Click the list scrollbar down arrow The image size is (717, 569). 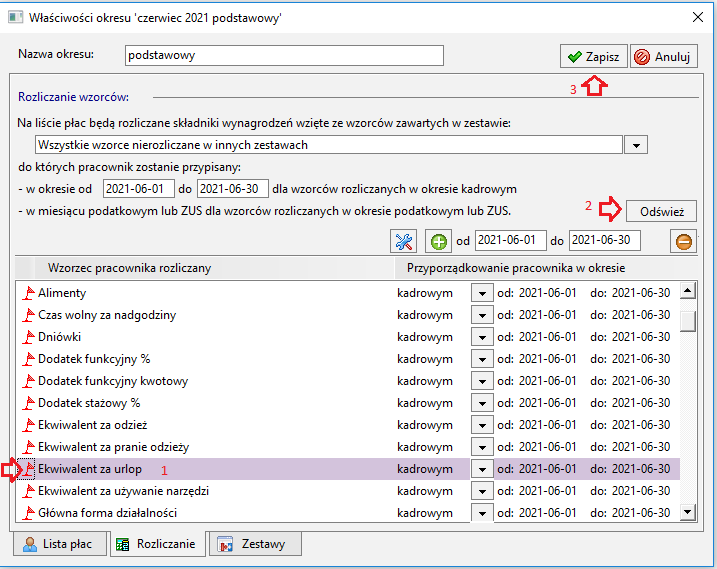tap(688, 512)
